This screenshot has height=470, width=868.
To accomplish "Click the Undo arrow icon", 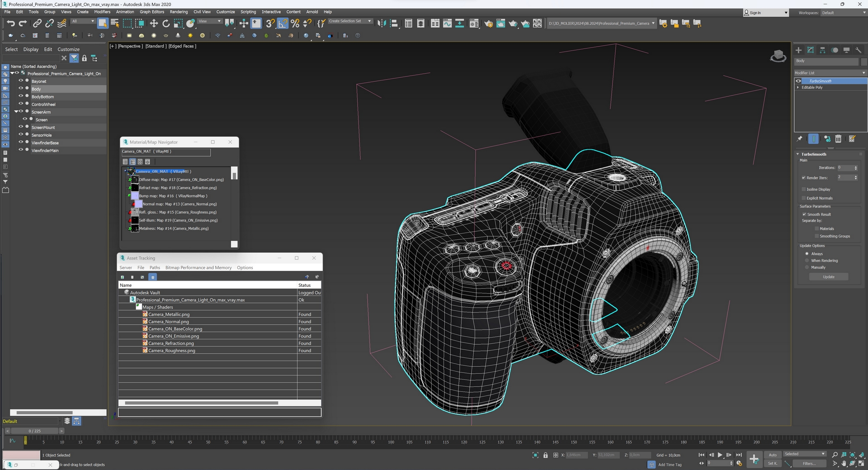I will [11, 23].
